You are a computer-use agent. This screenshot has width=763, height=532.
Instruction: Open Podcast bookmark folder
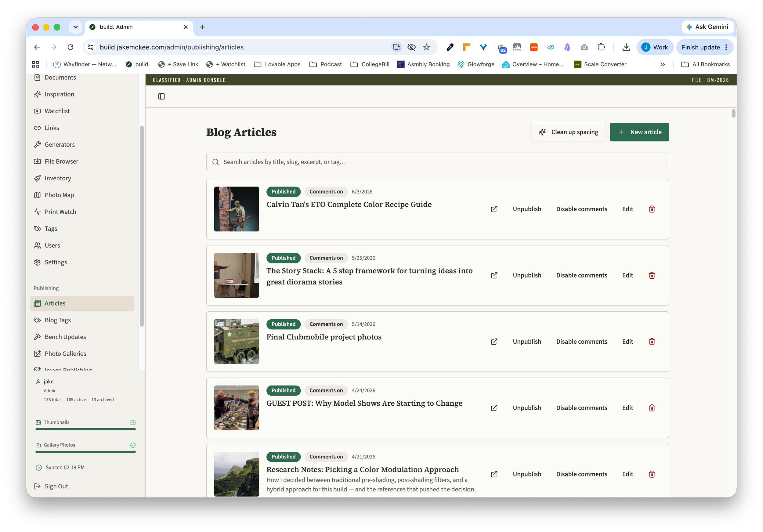coord(325,64)
